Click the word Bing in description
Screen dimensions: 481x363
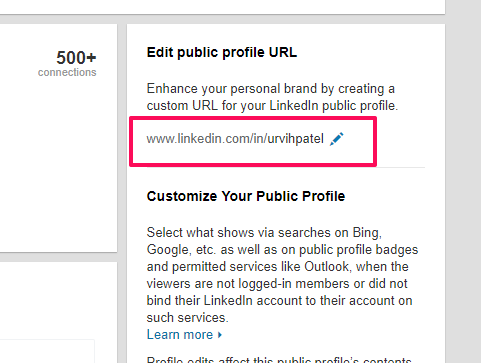pyautogui.click(x=367, y=233)
